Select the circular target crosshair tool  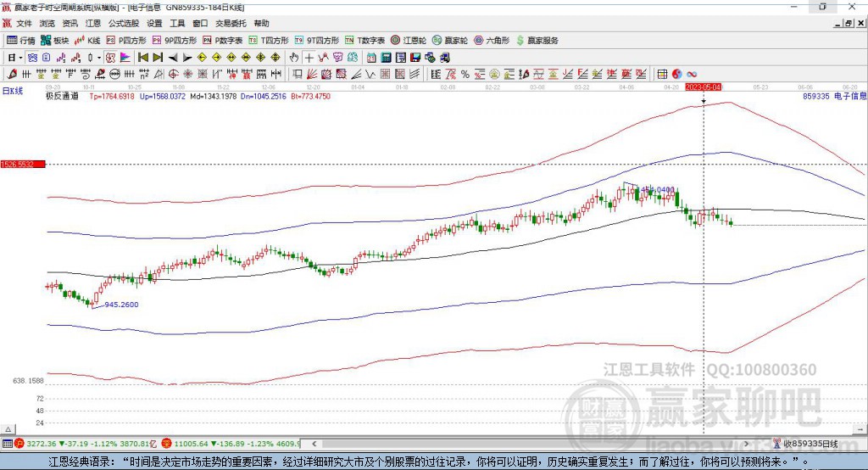click(173, 74)
